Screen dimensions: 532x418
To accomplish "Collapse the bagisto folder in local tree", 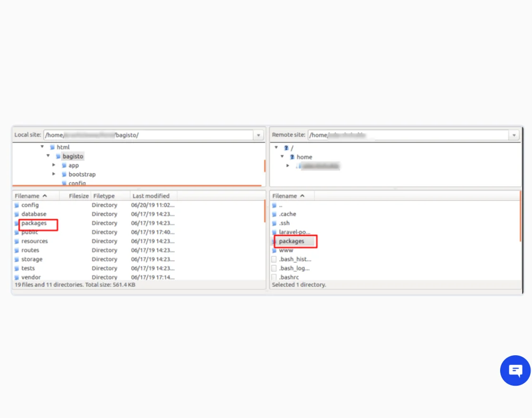I will (x=48, y=156).
